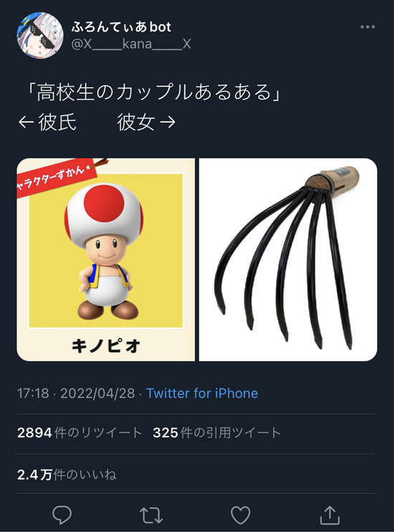The height and width of the screenshot is (532, 394).
Task: Open the profile avatar with pixel sunglasses
Action: pos(40,35)
